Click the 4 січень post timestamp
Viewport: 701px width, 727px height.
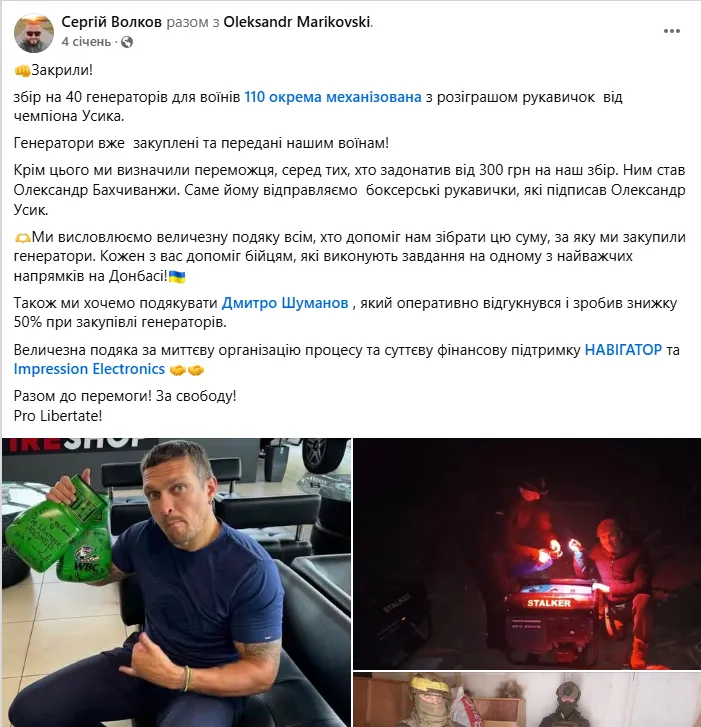click(x=86, y=42)
